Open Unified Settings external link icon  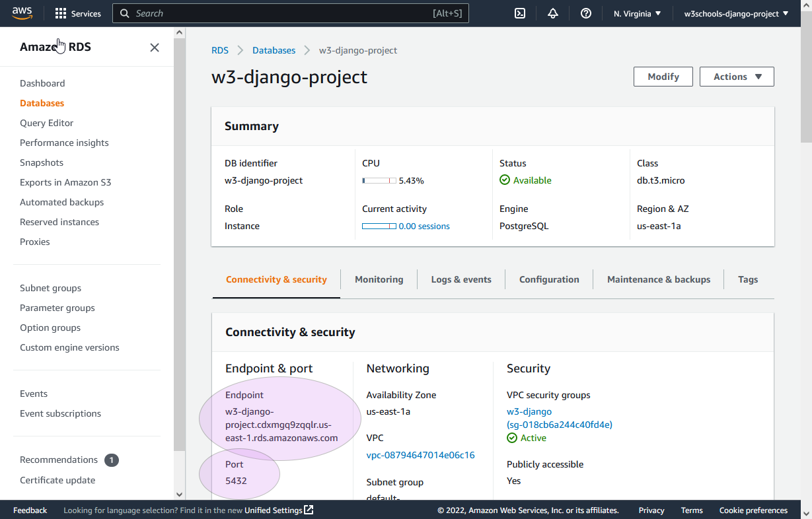[x=309, y=510]
